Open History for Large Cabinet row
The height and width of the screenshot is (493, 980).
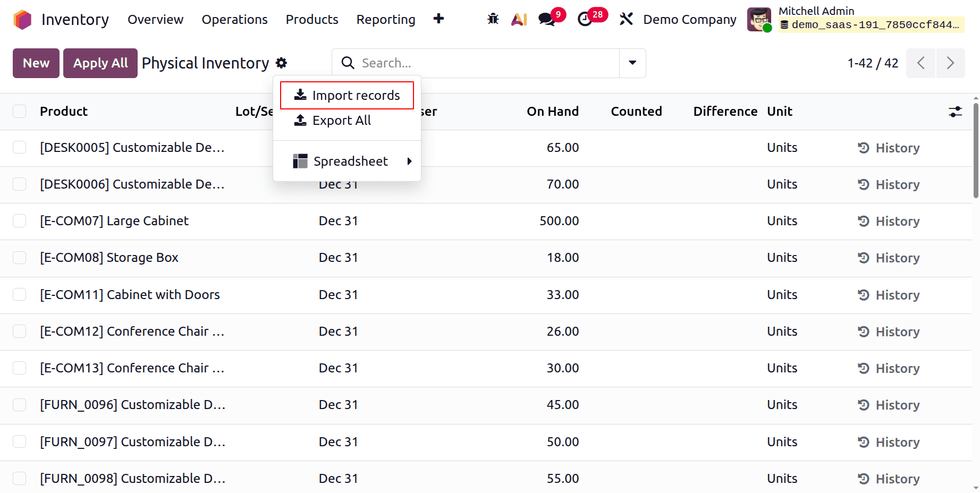[x=888, y=221]
